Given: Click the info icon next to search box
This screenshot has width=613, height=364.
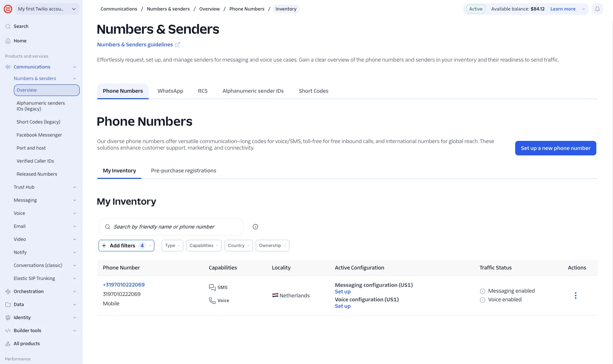Looking at the screenshot, I should 255,227.
